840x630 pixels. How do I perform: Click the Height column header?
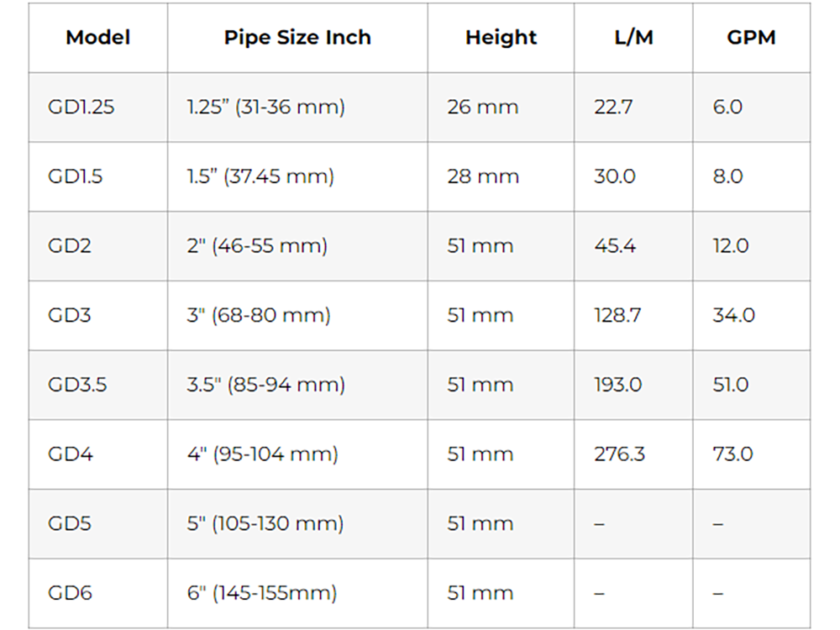point(501,38)
